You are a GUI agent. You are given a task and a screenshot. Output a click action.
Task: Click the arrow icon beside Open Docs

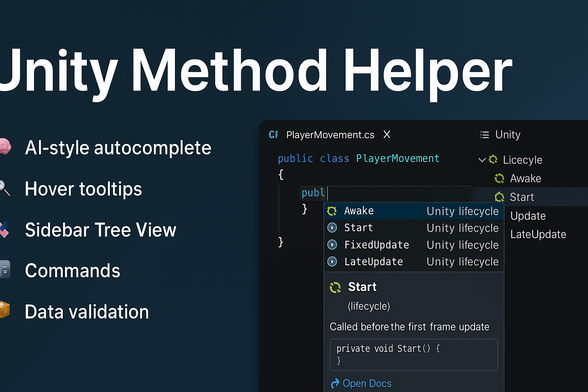click(x=335, y=383)
